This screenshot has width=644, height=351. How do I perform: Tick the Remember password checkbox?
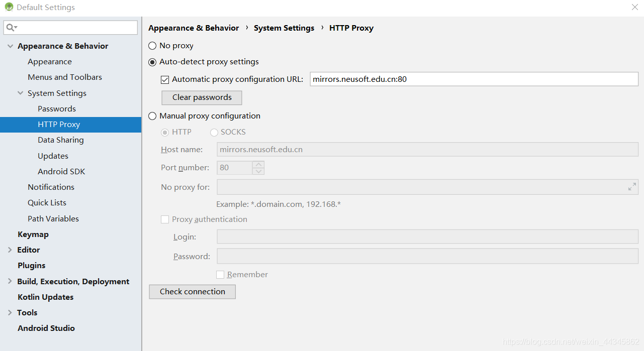(220, 275)
